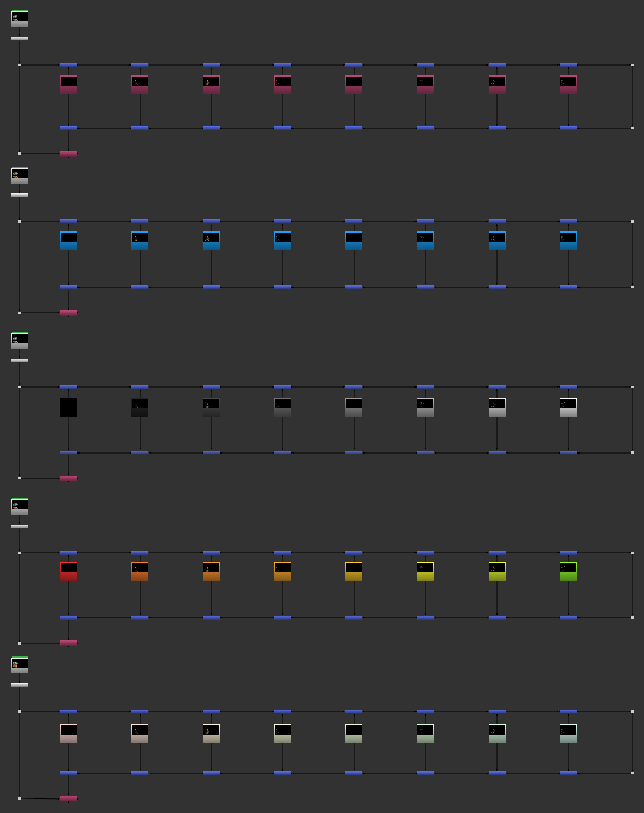Select the topmost Read node thumbnail
Image resolution: width=644 pixels, height=813 pixels.
20,19
